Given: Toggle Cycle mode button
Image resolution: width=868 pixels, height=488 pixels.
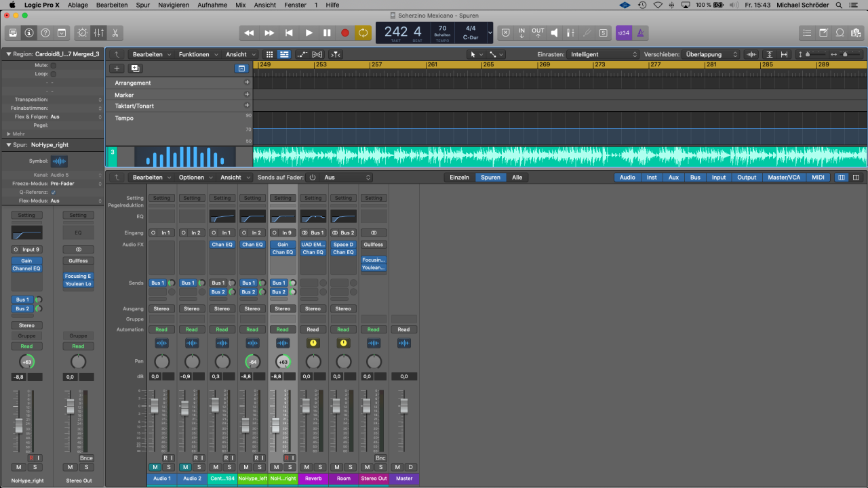Looking at the screenshot, I should click(x=363, y=33).
